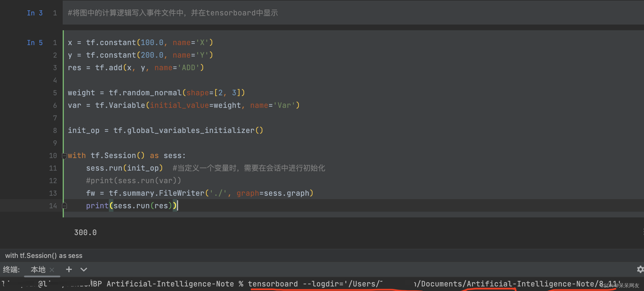
Task: Select the 本地 terminal tab
Action: [x=38, y=270]
